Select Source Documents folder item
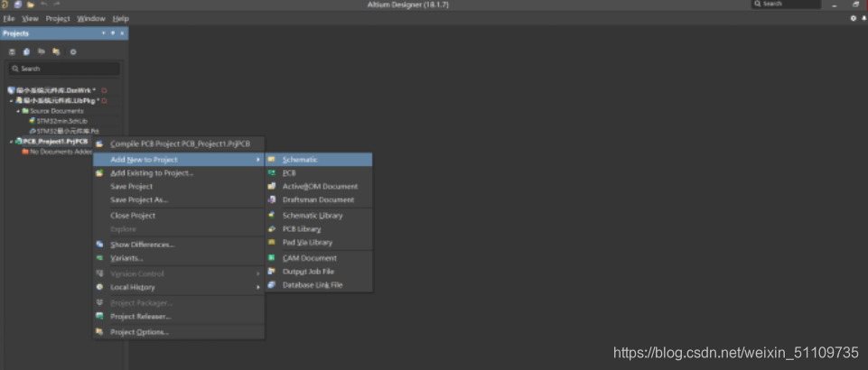 (x=52, y=111)
